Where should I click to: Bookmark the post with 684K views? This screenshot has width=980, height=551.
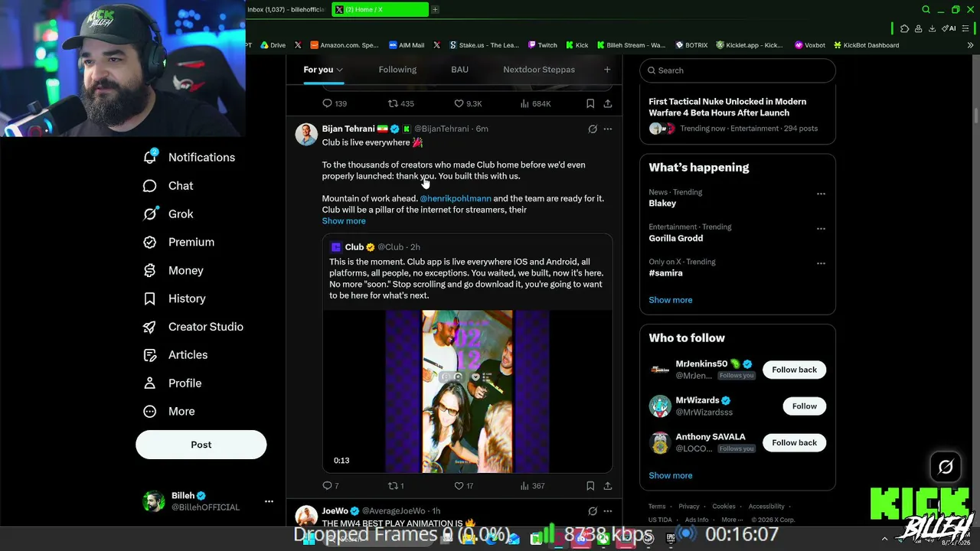point(590,103)
